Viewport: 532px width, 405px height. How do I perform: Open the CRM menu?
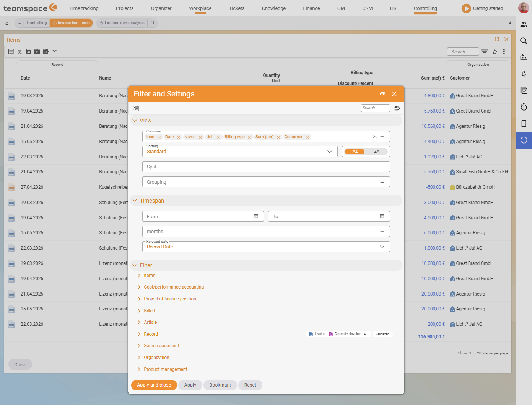tap(368, 8)
